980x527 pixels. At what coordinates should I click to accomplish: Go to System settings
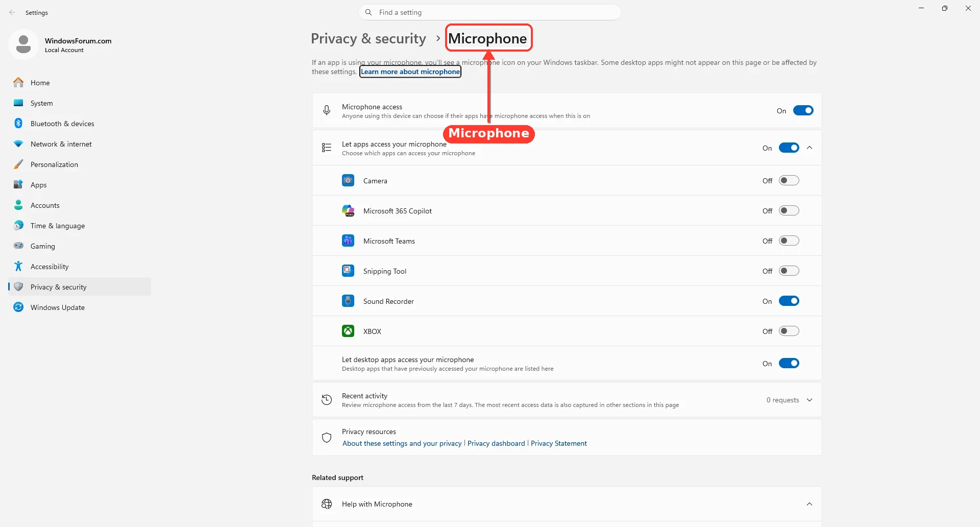pyautogui.click(x=80, y=103)
